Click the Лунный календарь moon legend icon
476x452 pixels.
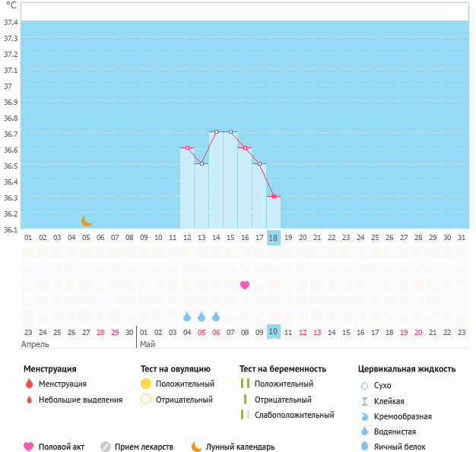(x=197, y=447)
